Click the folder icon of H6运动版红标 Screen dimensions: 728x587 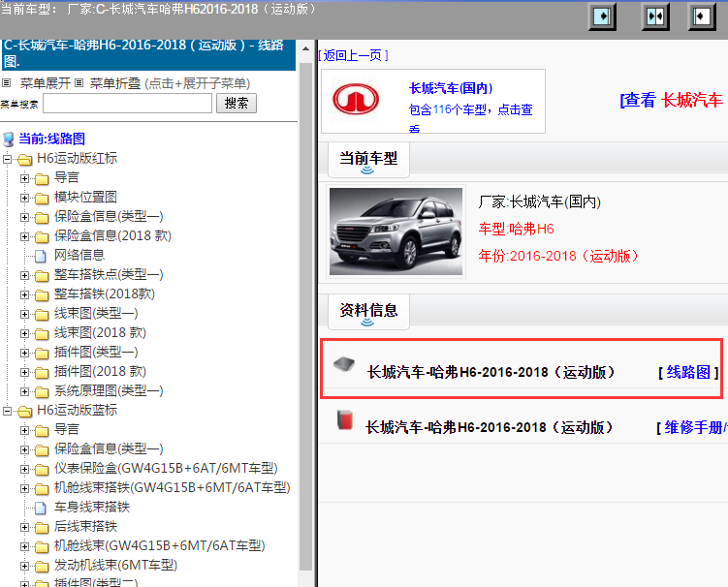tap(24, 160)
